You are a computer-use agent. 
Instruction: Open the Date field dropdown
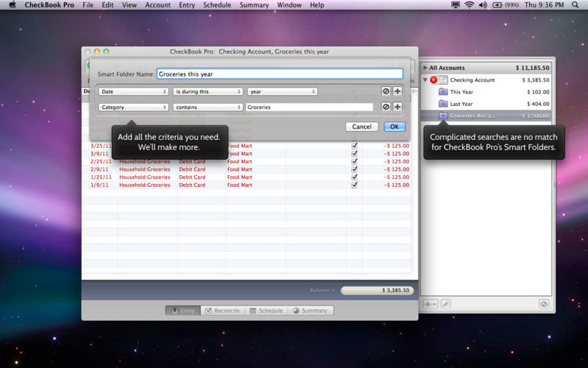pos(133,91)
